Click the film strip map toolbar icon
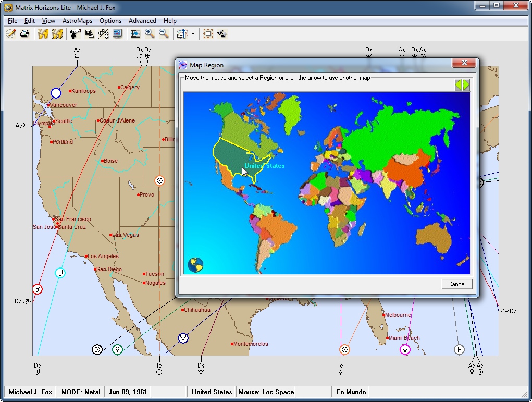The height and width of the screenshot is (402, 532). click(135, 33)
